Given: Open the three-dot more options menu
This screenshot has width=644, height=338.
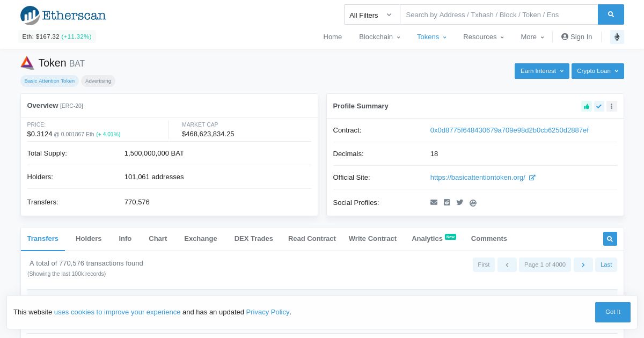Looking at the screenshot, I should pos(612,106).
